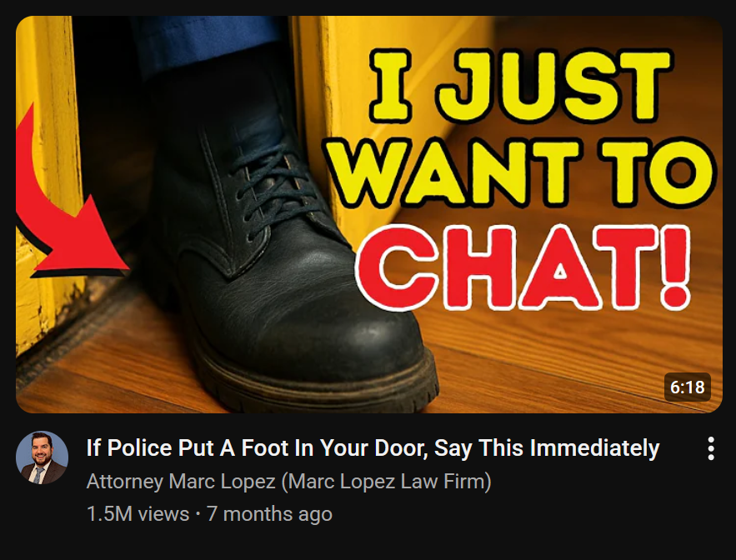Screen dimensions: 736x560
Task: Click the blue pant leg above the boot
Action: point(207,42)
